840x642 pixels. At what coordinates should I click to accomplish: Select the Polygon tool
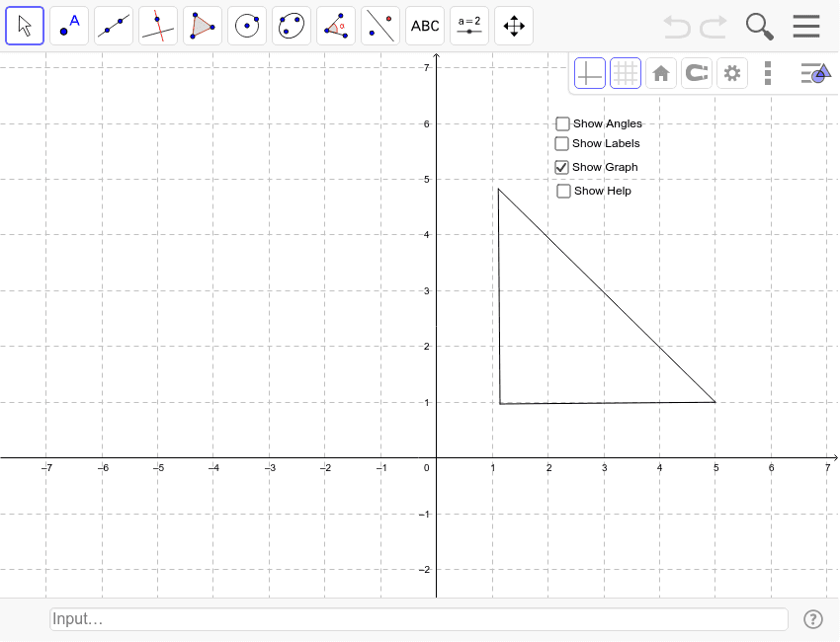pos(203,26)
